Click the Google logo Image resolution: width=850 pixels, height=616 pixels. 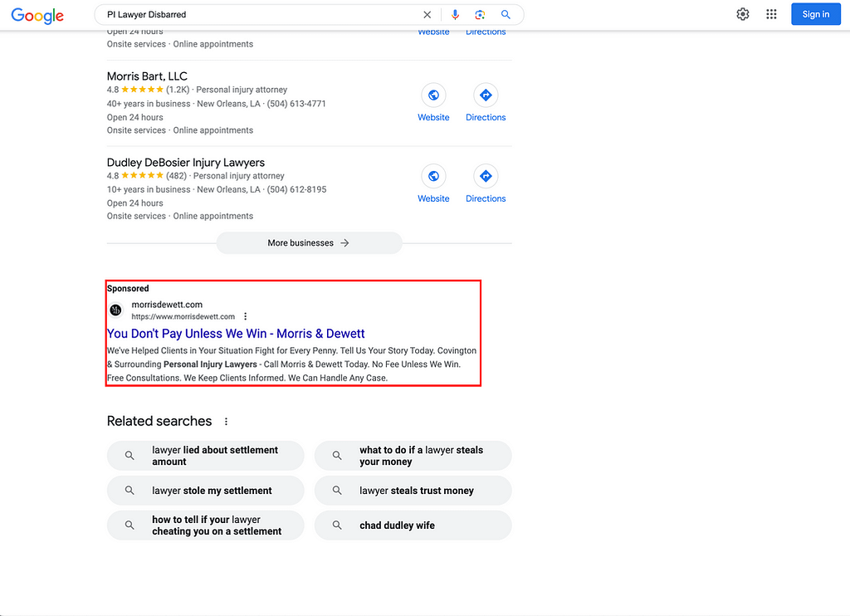(x=37, y=15)
